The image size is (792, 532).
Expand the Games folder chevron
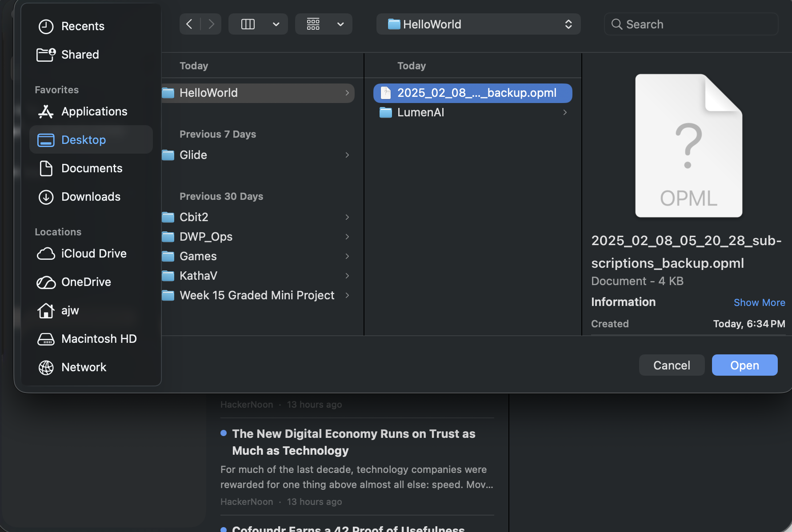347,256
